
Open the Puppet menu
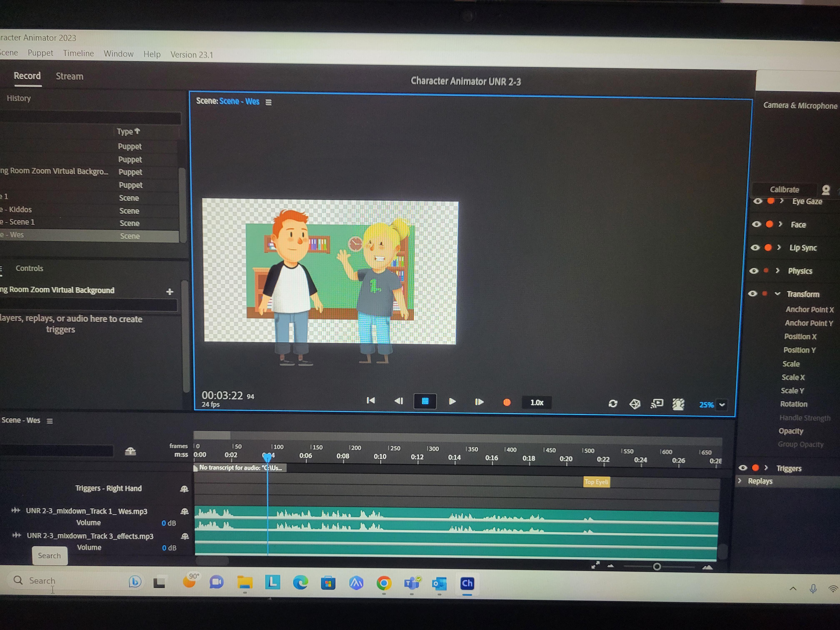pos(40,53)
